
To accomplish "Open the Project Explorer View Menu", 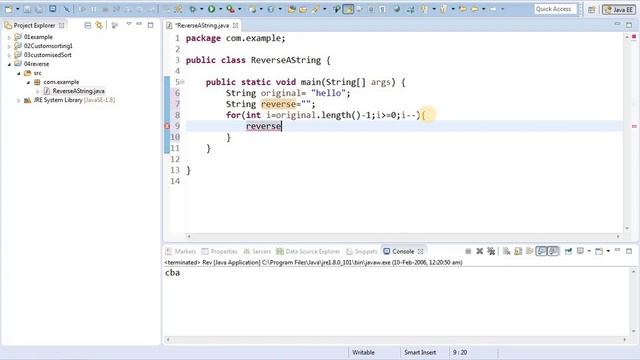I will [129, 24].
